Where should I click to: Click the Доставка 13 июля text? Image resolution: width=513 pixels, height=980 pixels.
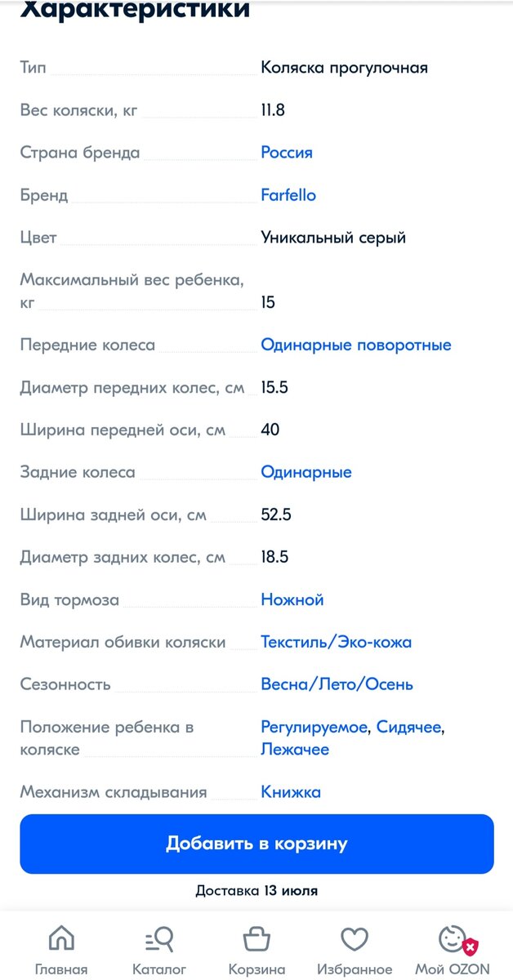(256, 891)
